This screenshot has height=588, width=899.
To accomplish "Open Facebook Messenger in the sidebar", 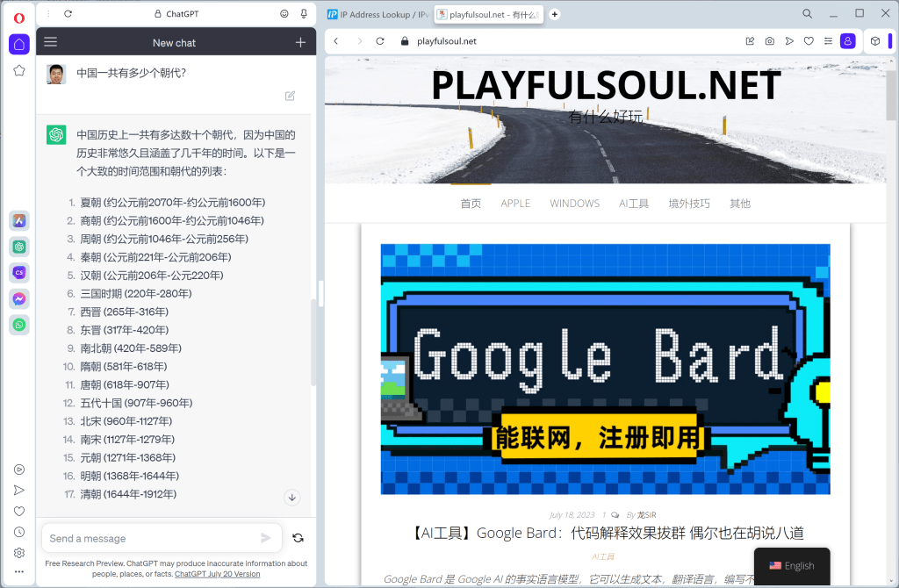I will coord(19,298).
